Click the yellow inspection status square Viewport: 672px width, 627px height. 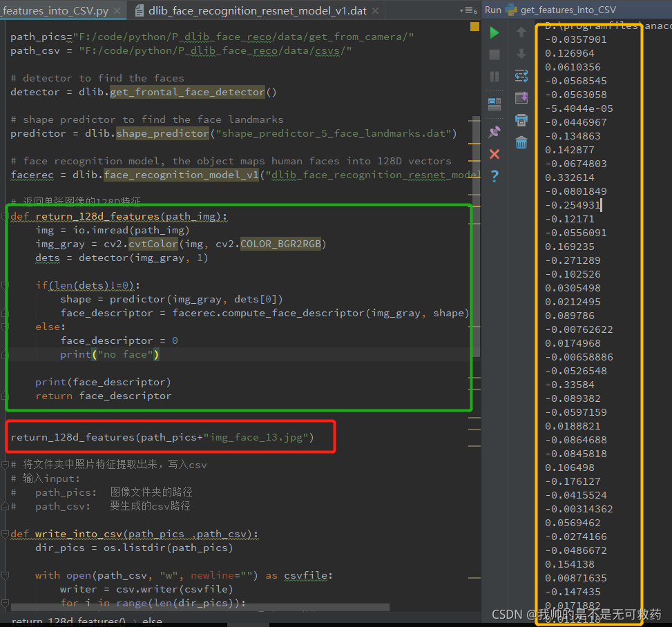pos(474,26)
